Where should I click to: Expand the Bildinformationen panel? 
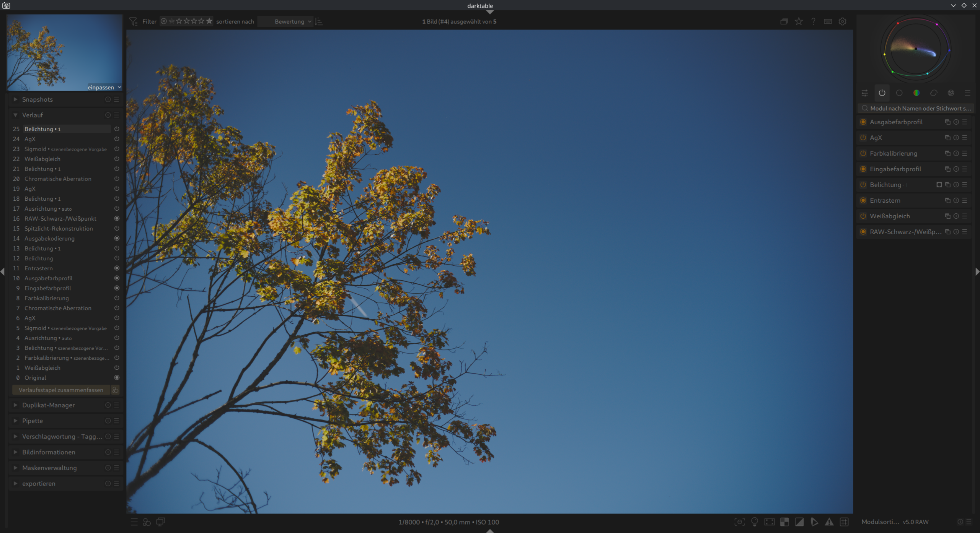(49, 452)
